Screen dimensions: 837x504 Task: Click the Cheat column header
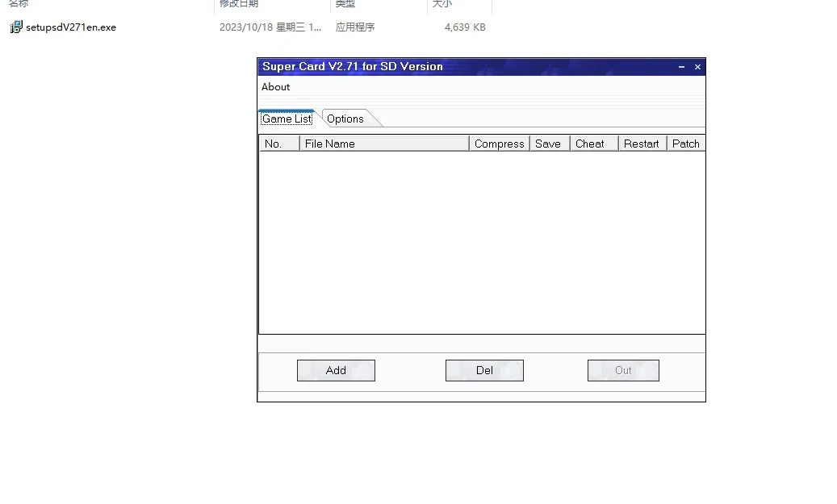[x=594, y=144]
